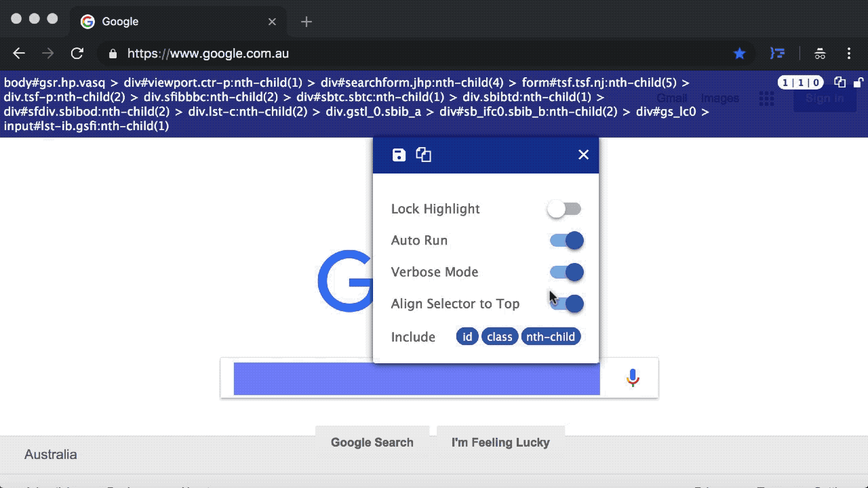Select the Google browser tab
Viewport: 868px width, 488px height.
[178, 22]
